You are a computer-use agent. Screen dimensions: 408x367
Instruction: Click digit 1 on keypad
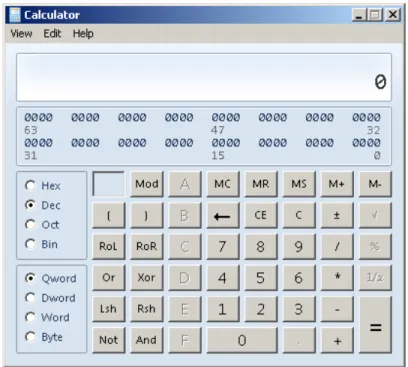tap(223, 309)
